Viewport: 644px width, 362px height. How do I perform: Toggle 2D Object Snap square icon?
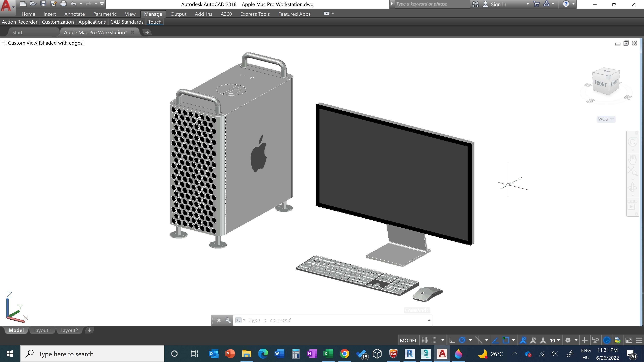pyautogui.click(x=506, y=340)
